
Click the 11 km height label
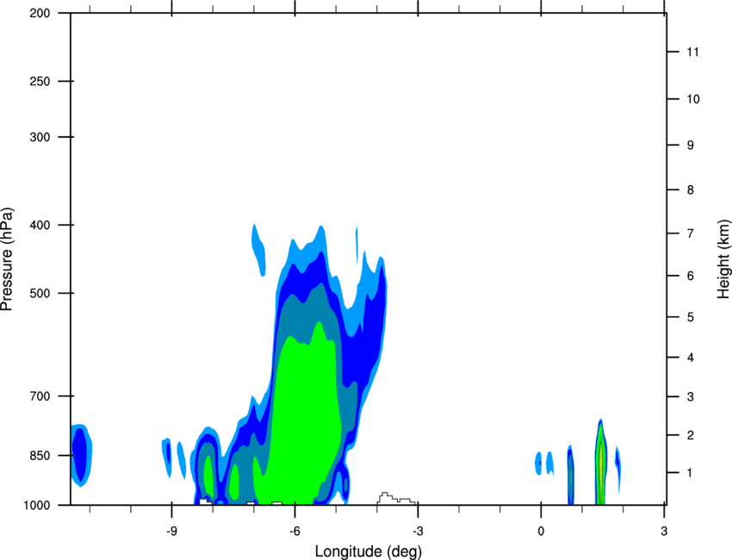693,52
